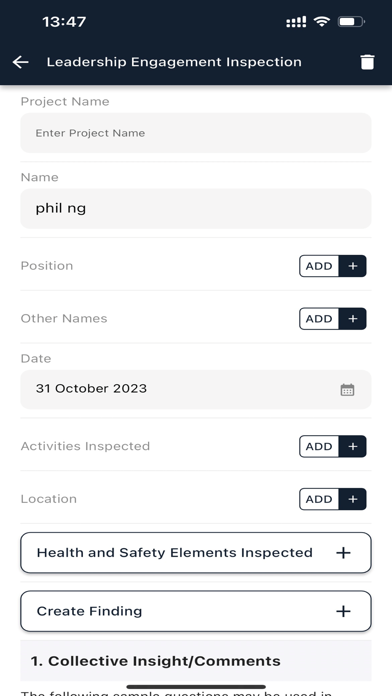Expand the Create Finding section
The width and height of the screenshot is (392, 696).
(x=196, y=611)
